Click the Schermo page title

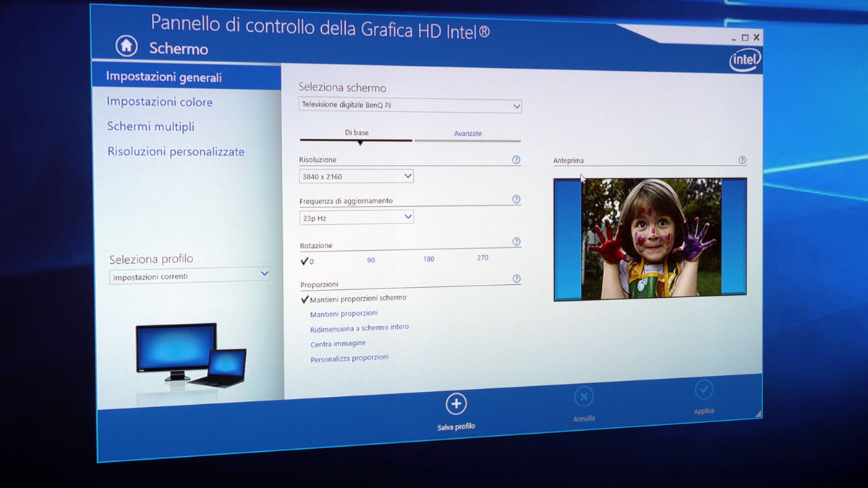coord(179,48)
